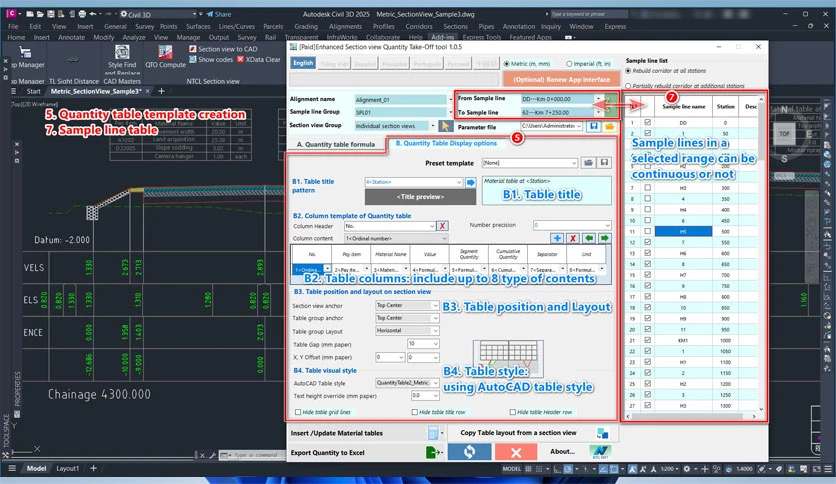Expand the From Sample line dropdown
This screenshot has width=836, height=484.
click(598, 99)
